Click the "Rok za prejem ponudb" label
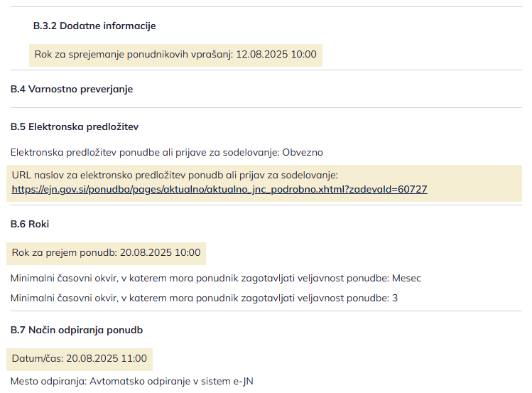Screen dimensions: 532x393 (63, 252)
